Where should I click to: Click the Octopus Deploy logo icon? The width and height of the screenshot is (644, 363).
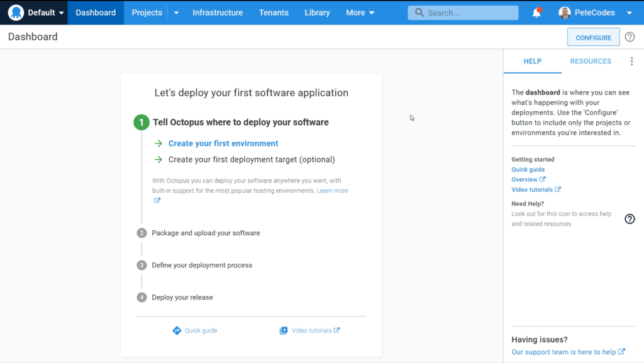pyautogui.click(x=16, y=13)
